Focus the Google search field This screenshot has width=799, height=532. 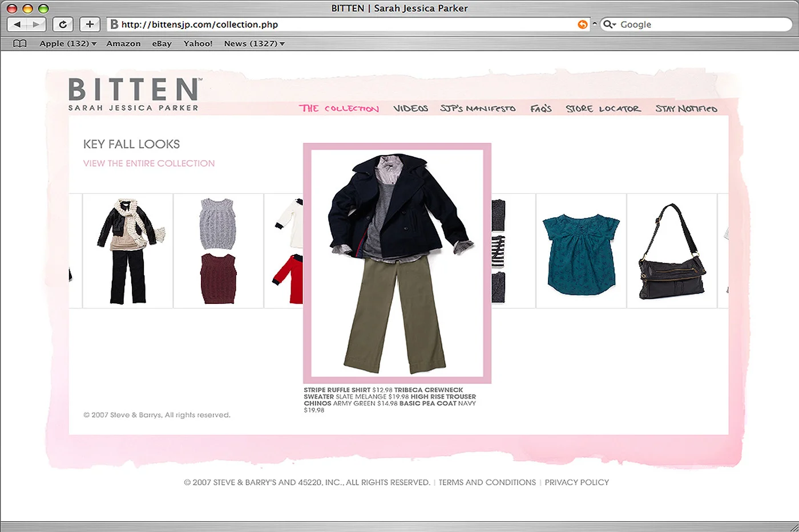tap(696, 25)
